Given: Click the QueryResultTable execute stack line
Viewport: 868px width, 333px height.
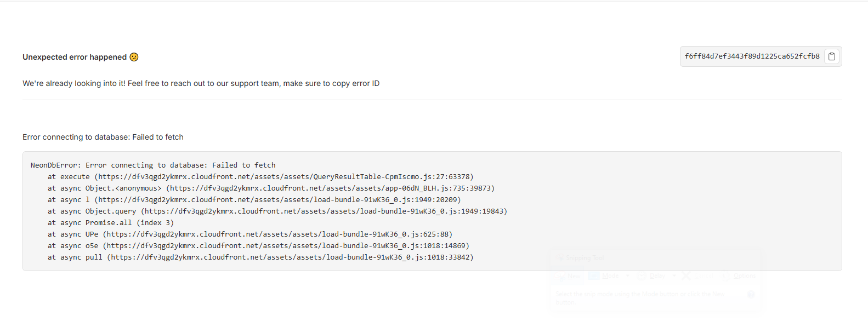Looking at the screenshot, I should (260, 176).
